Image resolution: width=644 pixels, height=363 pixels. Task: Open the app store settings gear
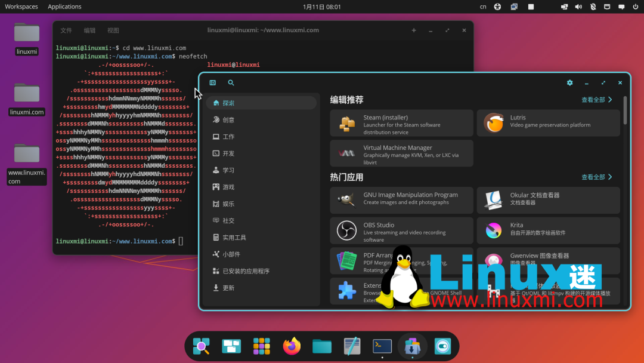569,83
